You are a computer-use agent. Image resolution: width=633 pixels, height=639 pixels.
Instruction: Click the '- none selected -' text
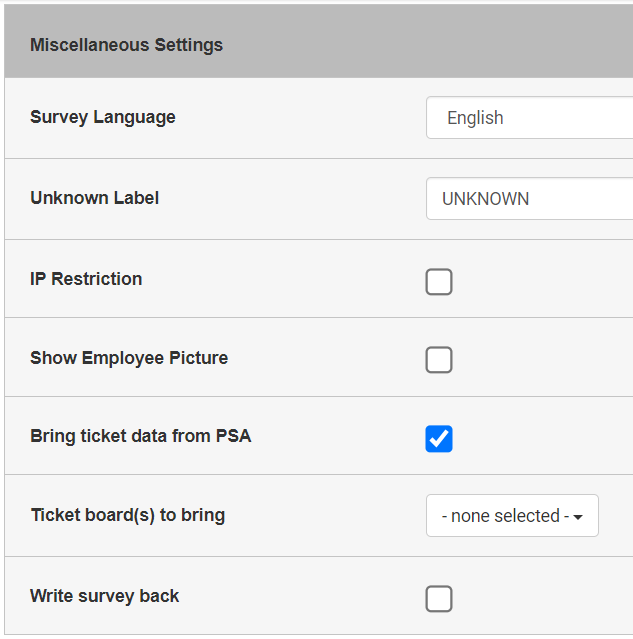[x=505, y=516]
